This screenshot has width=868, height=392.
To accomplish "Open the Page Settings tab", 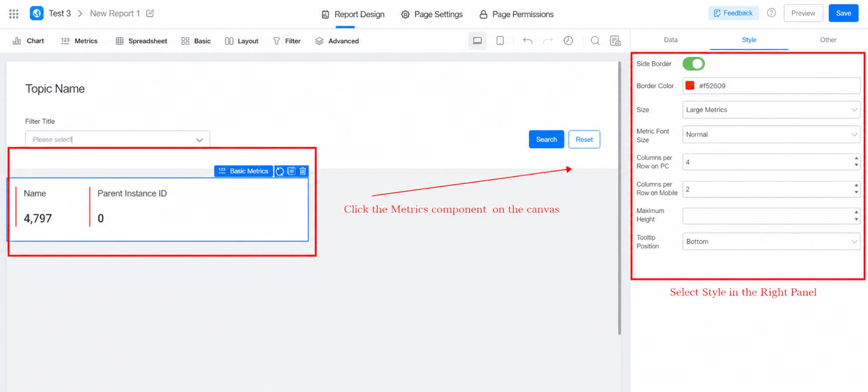I will point(432,14).
